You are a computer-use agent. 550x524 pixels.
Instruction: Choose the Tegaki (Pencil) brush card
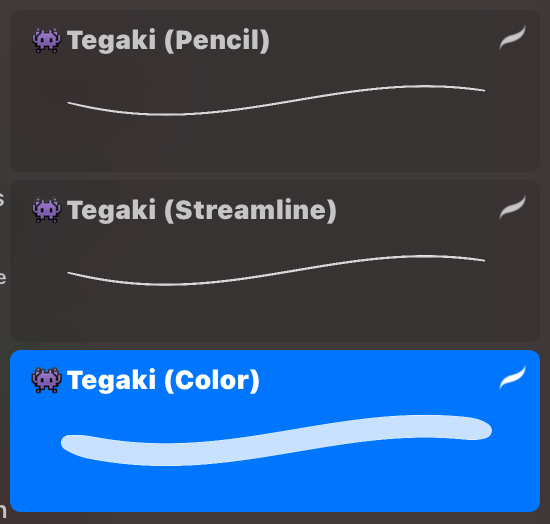tap(275, 91)
